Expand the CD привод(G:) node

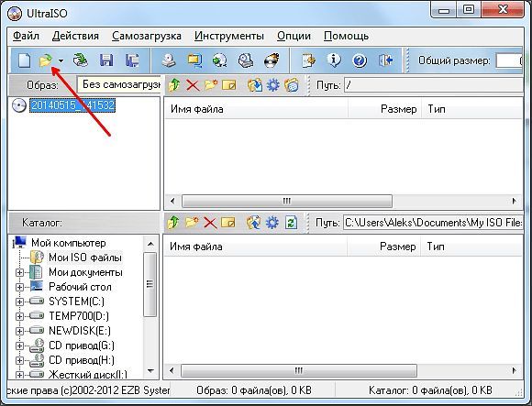tap(19, 346)
